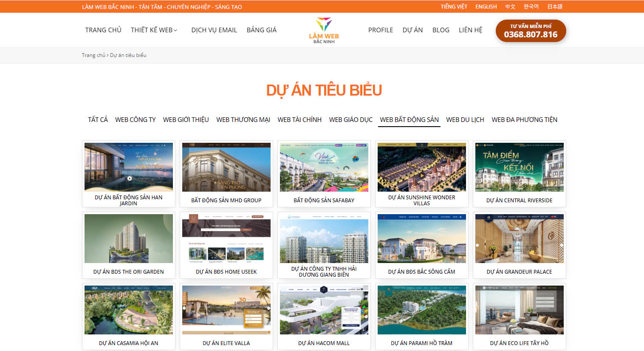Open The Ori Garden project thumbnail
Image resolution: width=644 pixels, height=351 pixels.
(129, 238)
